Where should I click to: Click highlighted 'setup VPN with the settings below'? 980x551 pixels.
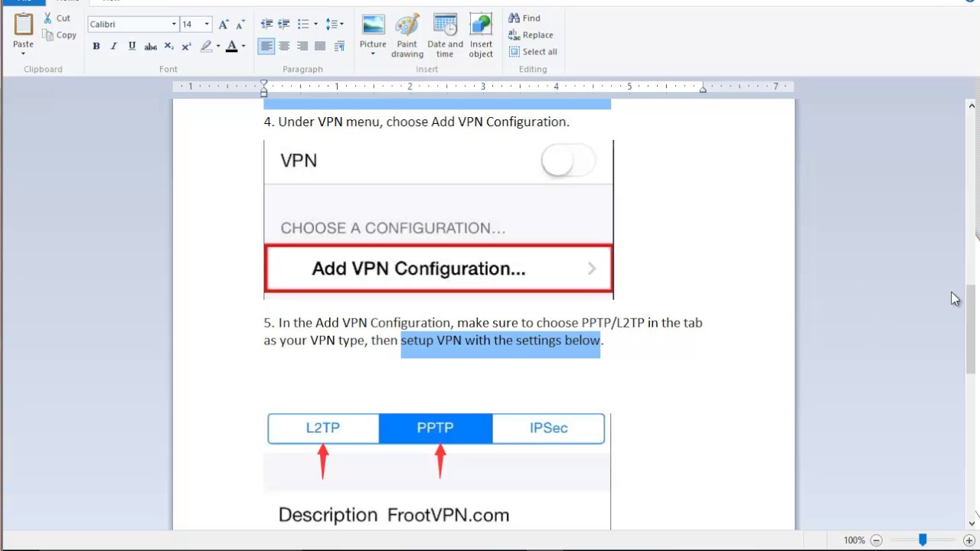[501, 341]
